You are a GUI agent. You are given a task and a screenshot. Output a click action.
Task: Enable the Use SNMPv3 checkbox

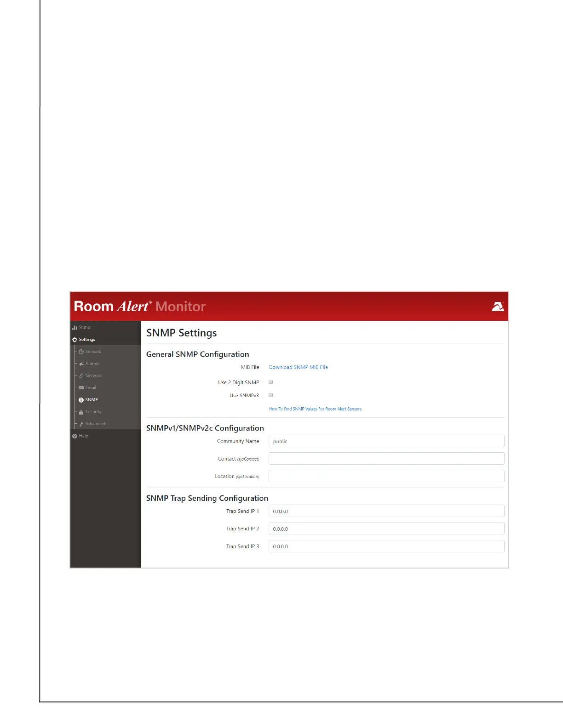coord(271,395)
